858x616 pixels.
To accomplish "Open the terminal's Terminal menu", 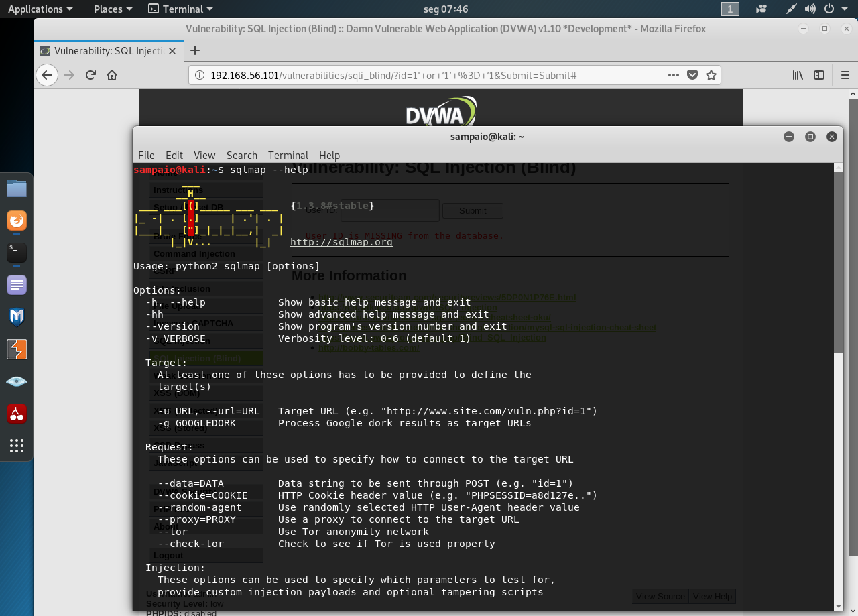I will 288,155.
